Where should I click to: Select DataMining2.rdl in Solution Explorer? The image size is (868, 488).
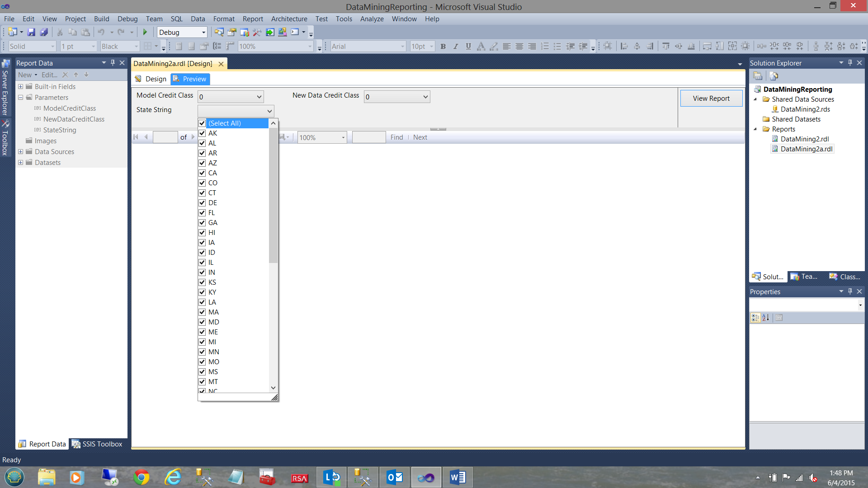point(804,139)
